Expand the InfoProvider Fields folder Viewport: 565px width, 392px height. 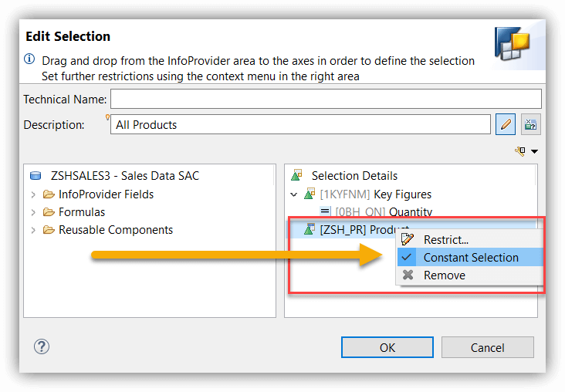tap(33, 195)
